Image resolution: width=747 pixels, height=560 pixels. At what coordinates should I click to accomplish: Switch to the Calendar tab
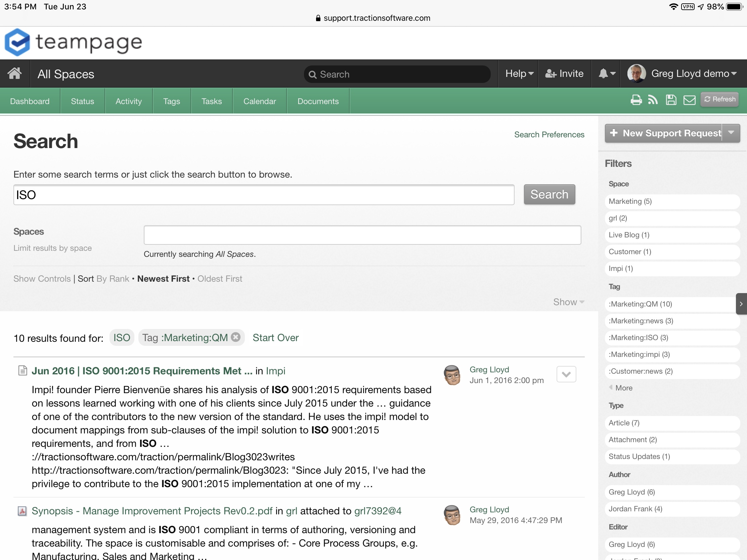[259, 101]
